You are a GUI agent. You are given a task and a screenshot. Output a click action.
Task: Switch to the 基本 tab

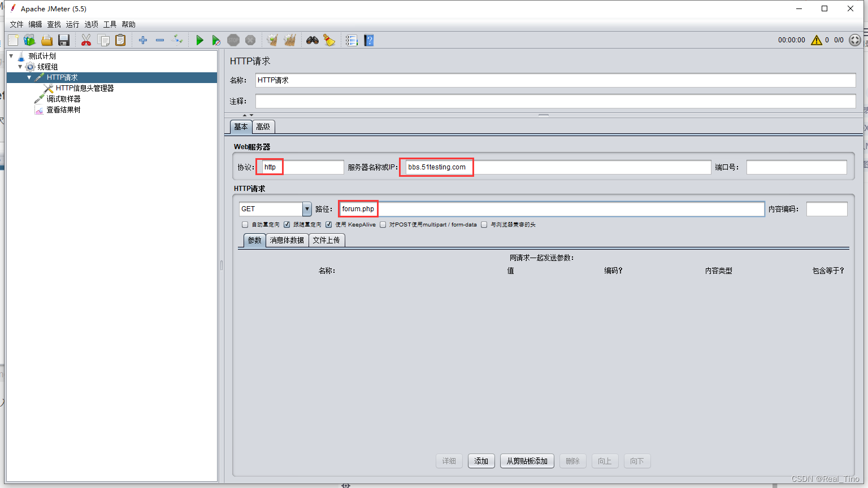(241, 127)
